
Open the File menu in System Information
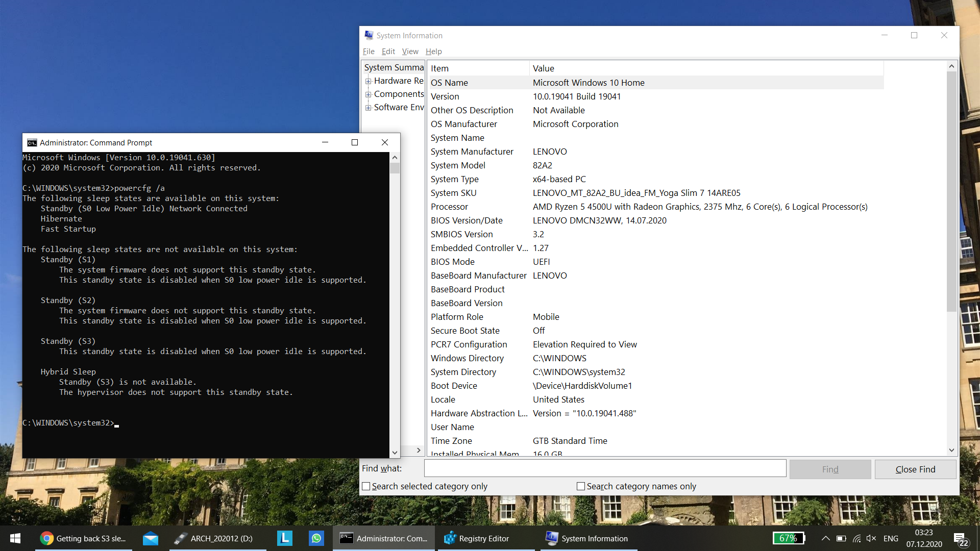click(369, 52)
